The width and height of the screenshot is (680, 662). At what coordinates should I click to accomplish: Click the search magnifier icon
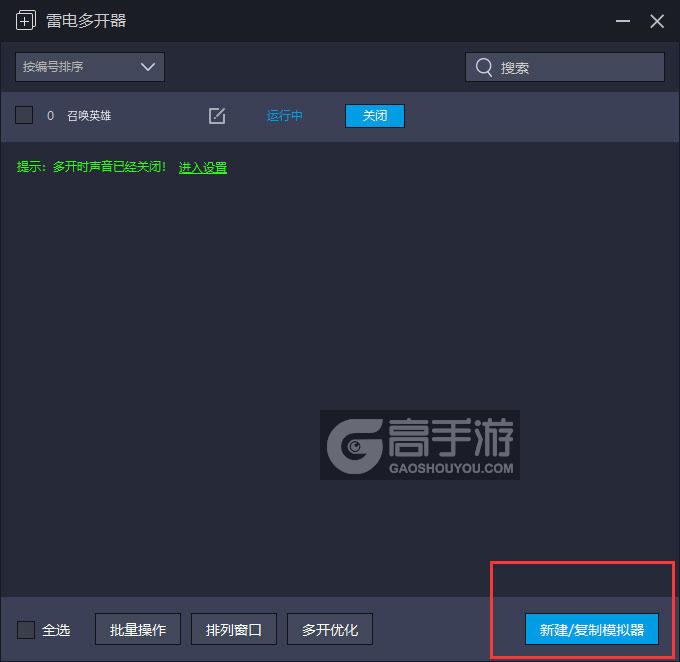(484, 67)
